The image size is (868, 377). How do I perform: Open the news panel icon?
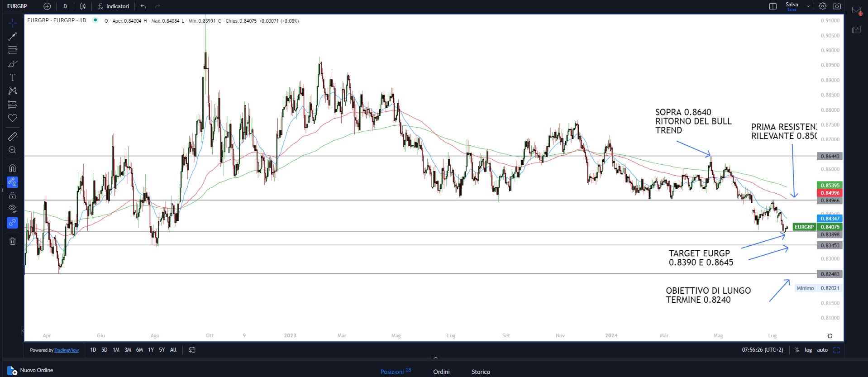pyautogui.click(x=856, y=29)
